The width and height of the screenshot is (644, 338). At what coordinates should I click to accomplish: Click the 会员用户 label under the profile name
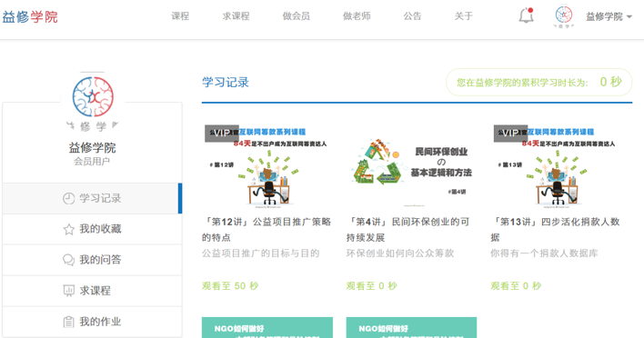click(92, 162)
